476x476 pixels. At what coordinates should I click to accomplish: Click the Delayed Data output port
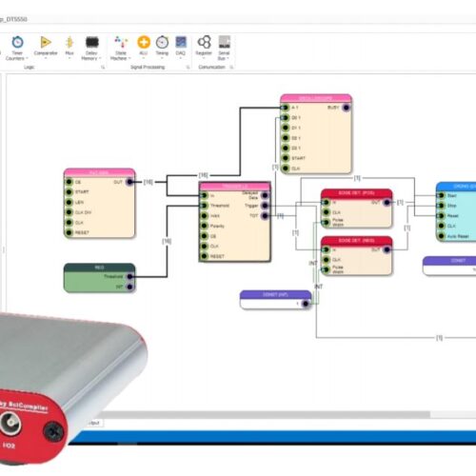tap(265, 195)
